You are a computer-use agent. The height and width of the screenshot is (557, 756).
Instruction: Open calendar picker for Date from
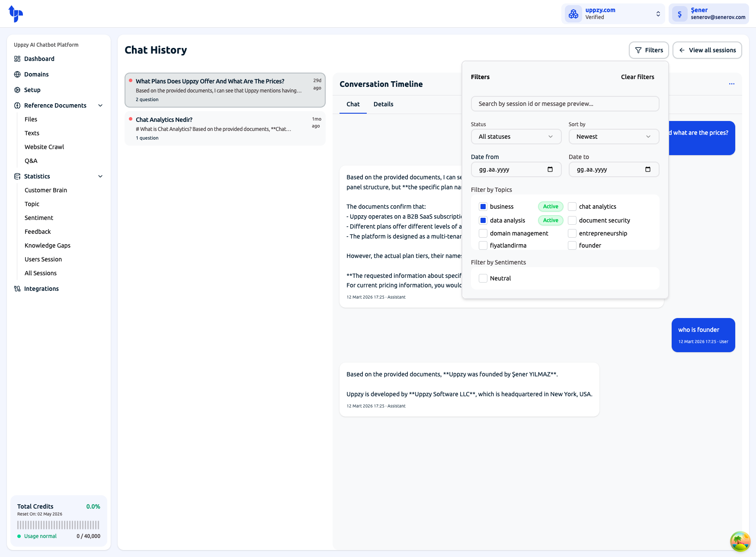click(550, 169)
